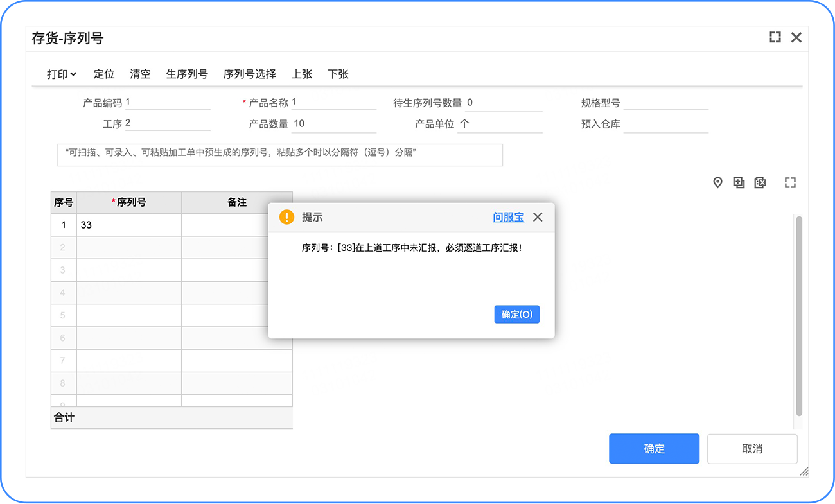Click the 序号 column header
The image size is (835, 504).
coord(64,202)
